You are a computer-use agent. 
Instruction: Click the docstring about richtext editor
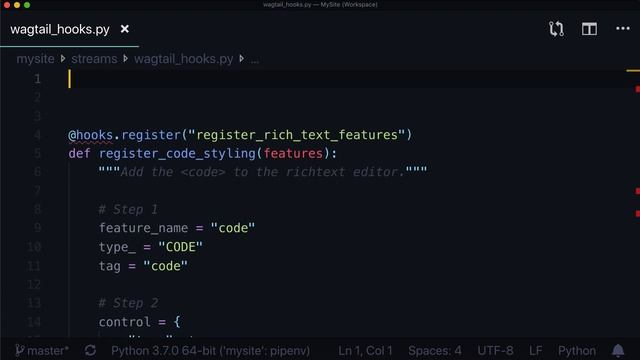click(263, 172)
